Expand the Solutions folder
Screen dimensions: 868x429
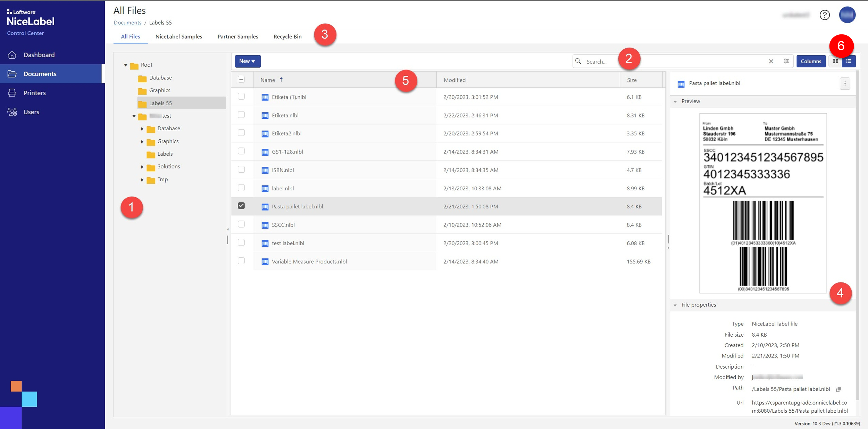142,167
